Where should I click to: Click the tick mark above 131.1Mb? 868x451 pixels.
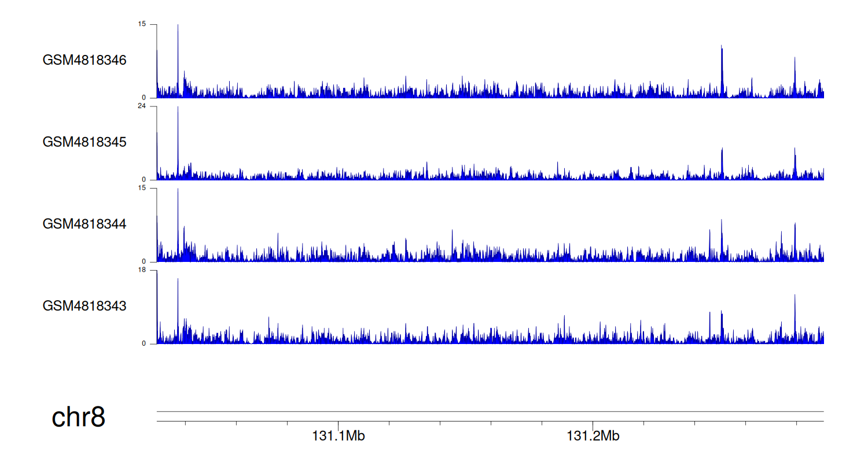(339, 424)
